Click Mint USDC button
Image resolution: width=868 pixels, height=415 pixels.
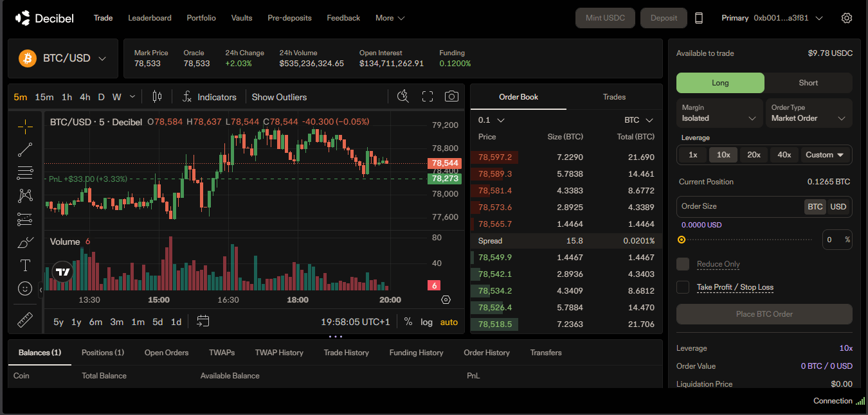tap(605, 18)
